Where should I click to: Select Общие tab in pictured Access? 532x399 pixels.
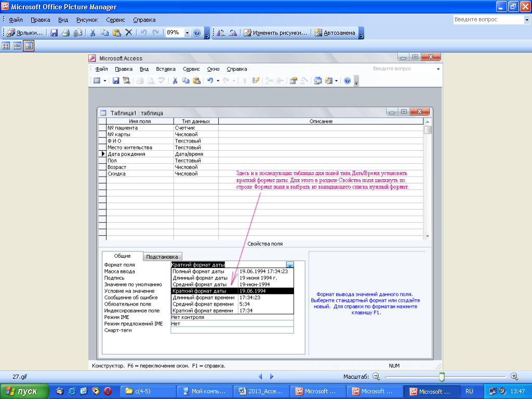[122, 256]
